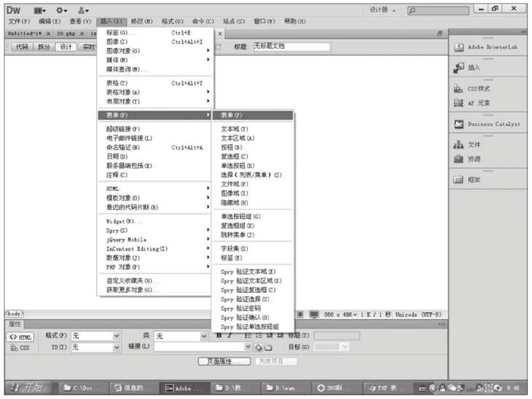The image size is (532, 399).
Task: Click the 页面属性 button
Action: (x=224, y=361)
